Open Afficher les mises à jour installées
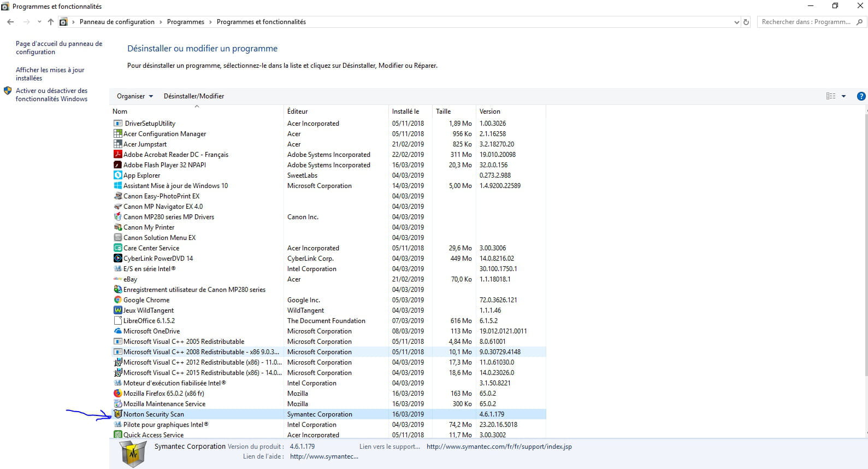 point(50,74)
